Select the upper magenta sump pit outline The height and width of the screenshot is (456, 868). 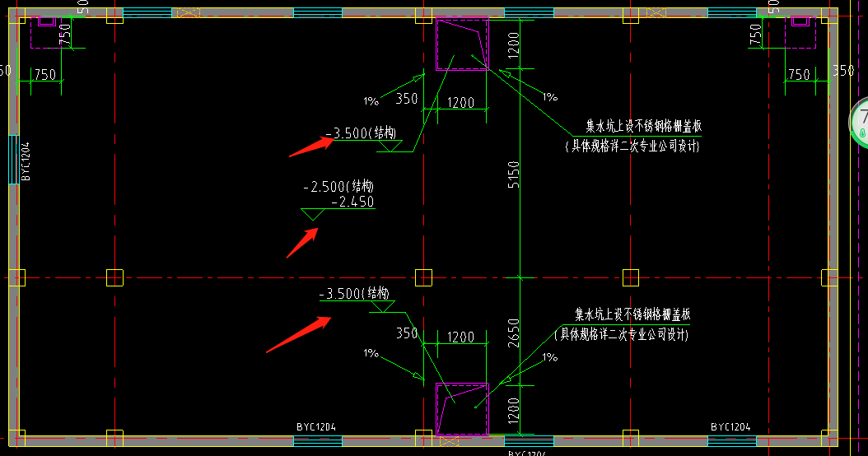462,44
